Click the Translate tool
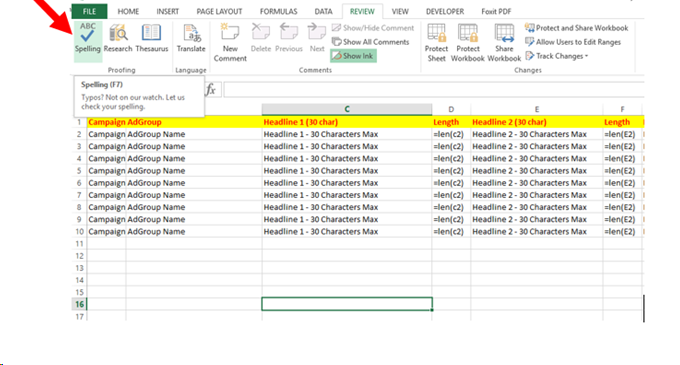The height and width of the screenshot is (365, 680). coord(191,39)
